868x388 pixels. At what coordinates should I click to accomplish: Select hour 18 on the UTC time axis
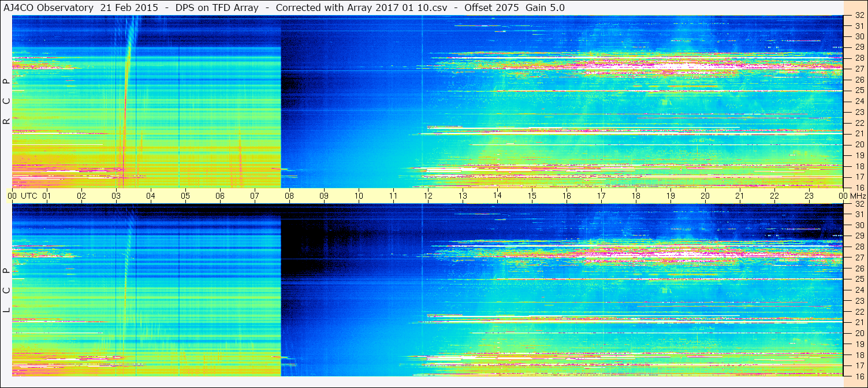tap(636, 196)
